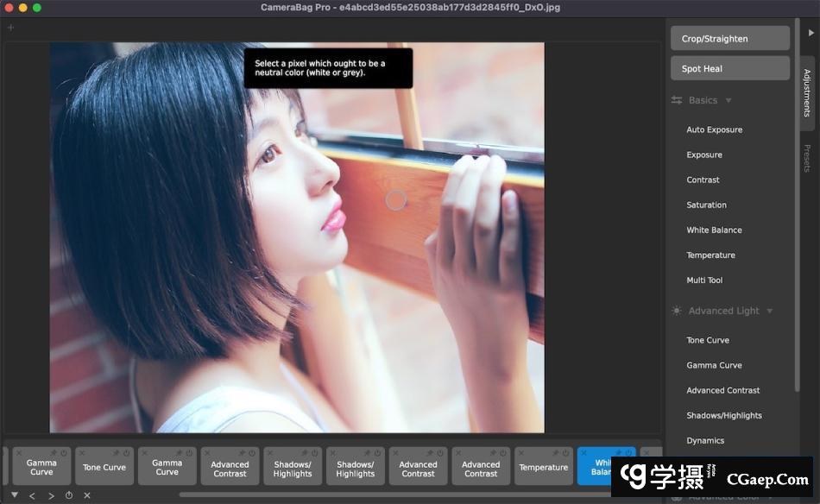The width and height of the screenshot is (820, 504).
Task: Select the Adjustments side tab
Action: pos(807,93)
